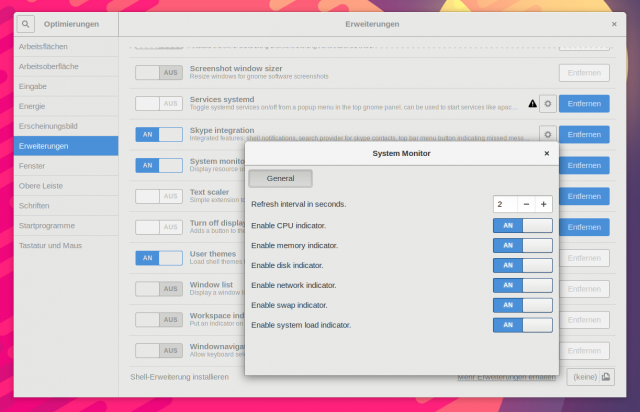Image resolution: width=640 pixels, height=412 pixels.
Task: Open settings gear for Skype integration
Action: click(x=547, y=133)
